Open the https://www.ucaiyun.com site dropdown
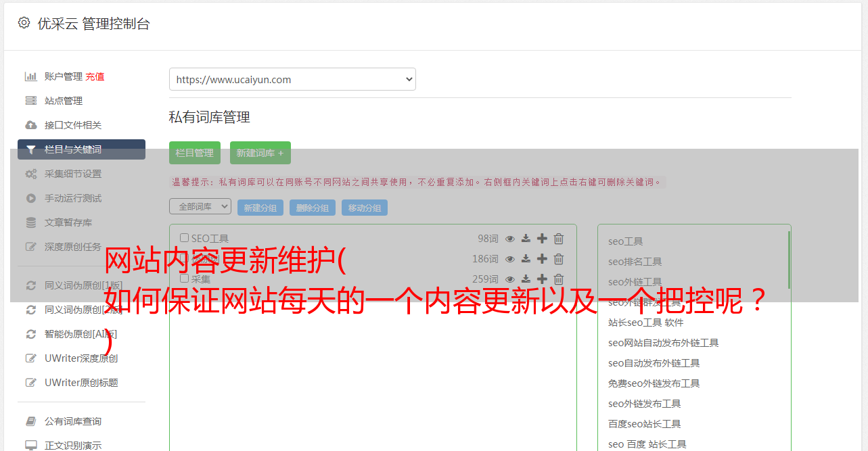The image size is (868, 451). tap(292, 79)
